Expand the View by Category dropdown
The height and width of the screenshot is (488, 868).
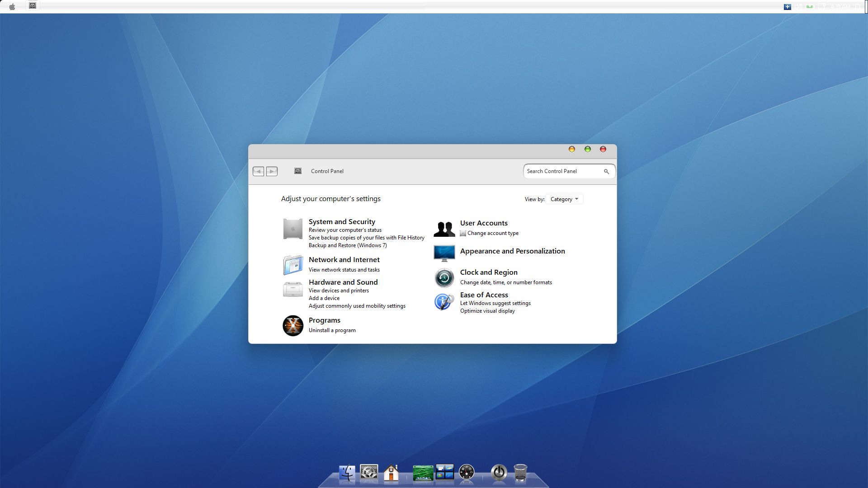564,199
